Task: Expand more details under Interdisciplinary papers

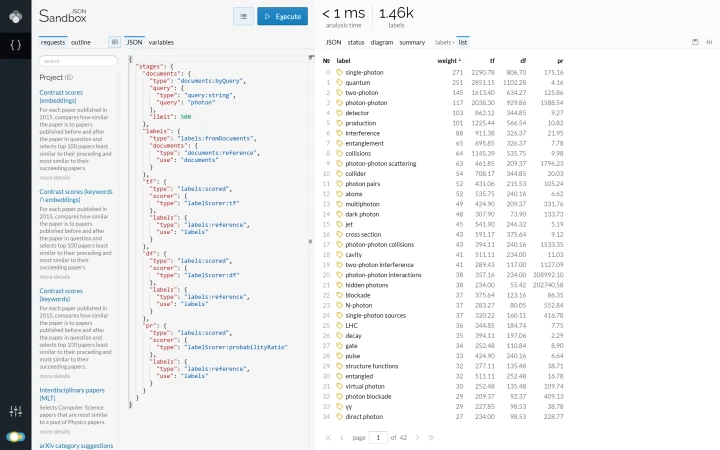Action: (55, 432)
